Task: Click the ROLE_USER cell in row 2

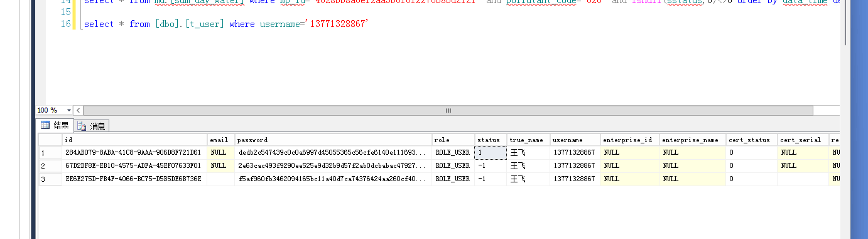Action: (x=453, y=165)
